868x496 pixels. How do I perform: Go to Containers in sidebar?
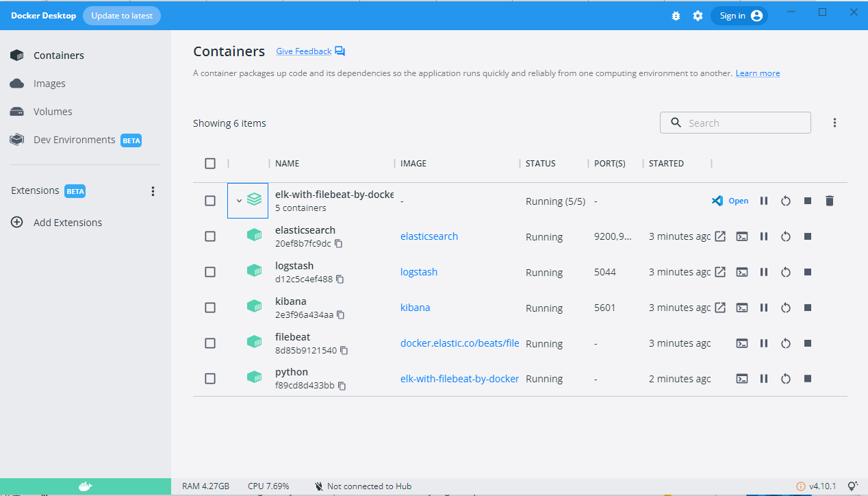[59, 55]
